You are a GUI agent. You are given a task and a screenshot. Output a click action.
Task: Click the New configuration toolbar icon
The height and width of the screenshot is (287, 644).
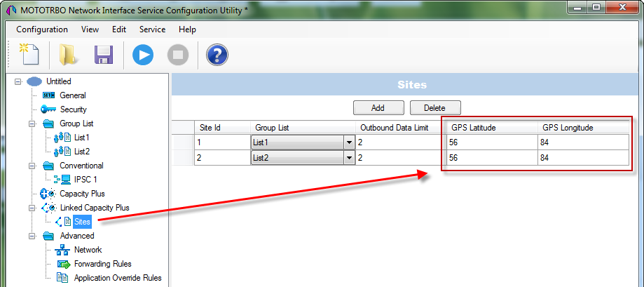point(29,54)
